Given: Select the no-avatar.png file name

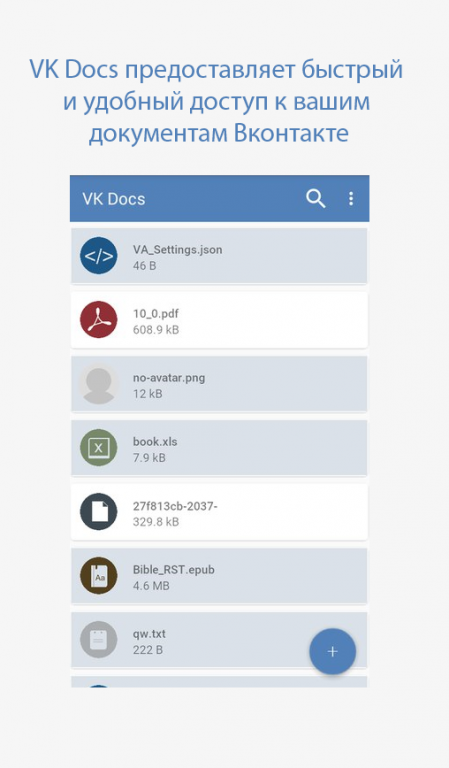Looking at the screenshot, I should 169,378.
